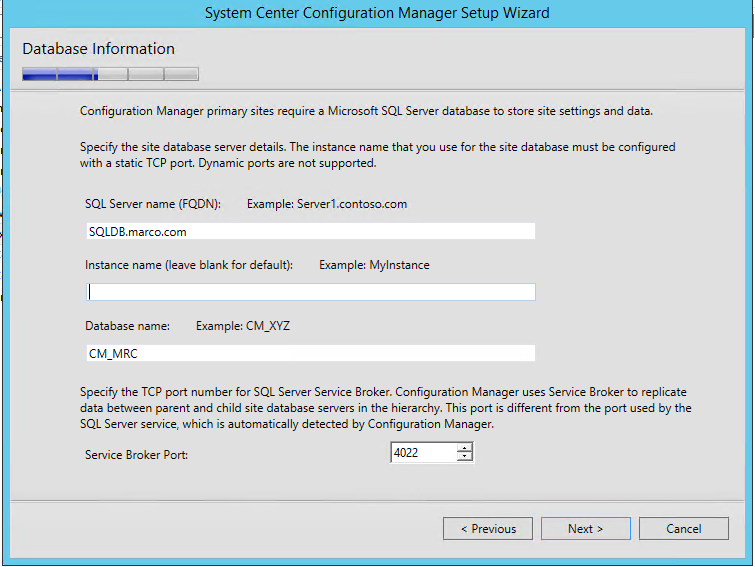Click the Service Broker Port value box
Image resolution: width=755 pixels, height=567 pixels.
(423, 452)
